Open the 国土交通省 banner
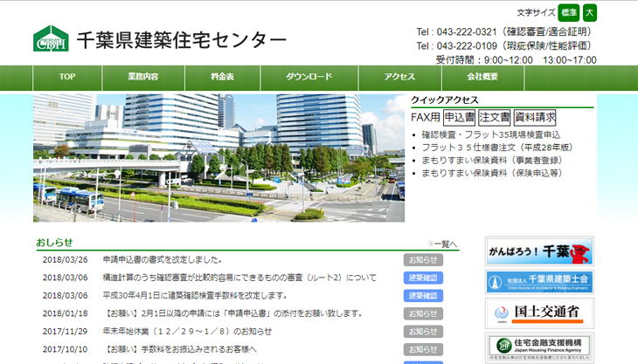This screenshot has height=364, width=638. coord(539,312)
